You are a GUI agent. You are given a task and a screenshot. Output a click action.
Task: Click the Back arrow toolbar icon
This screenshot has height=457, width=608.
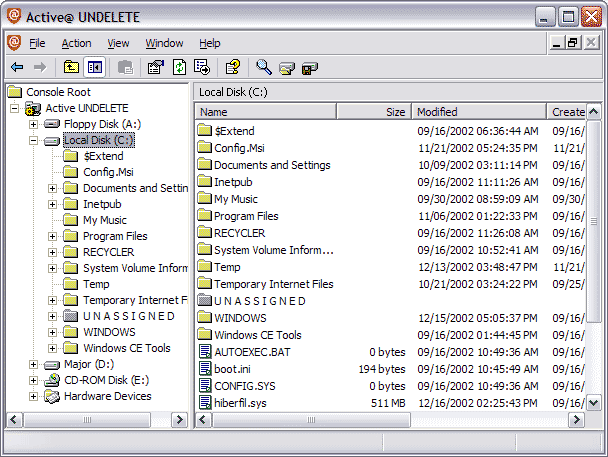tap(17, 67)
